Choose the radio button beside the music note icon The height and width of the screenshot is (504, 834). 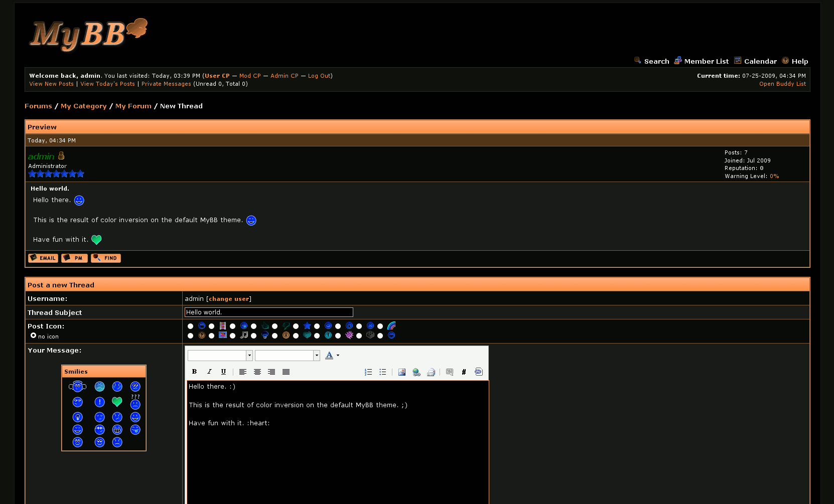(233, 336)
